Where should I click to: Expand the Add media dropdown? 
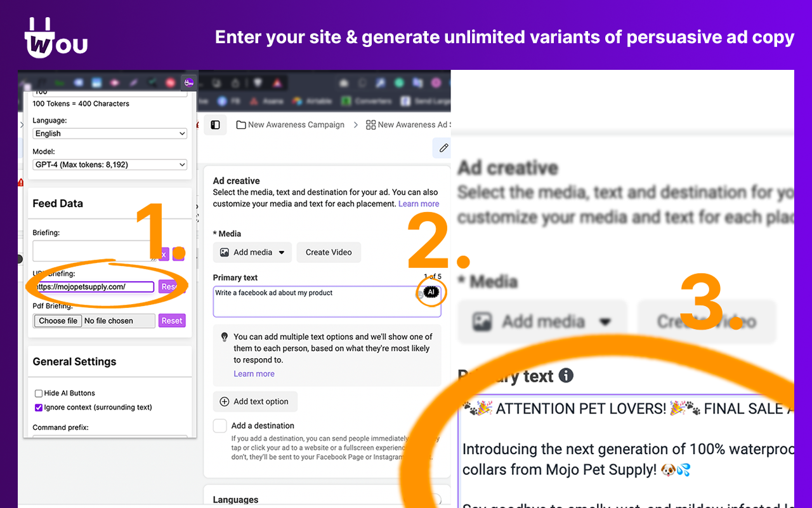click(x=252, y=252)
